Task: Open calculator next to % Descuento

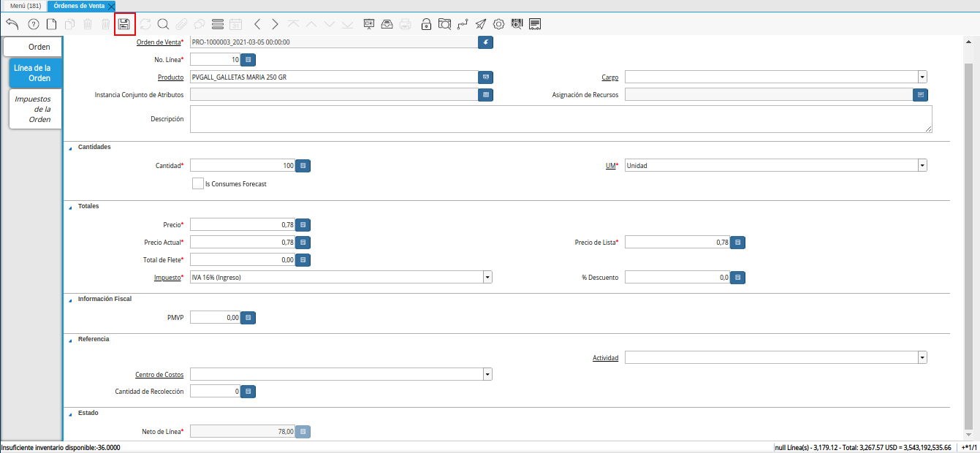Action: coord(738,278)
